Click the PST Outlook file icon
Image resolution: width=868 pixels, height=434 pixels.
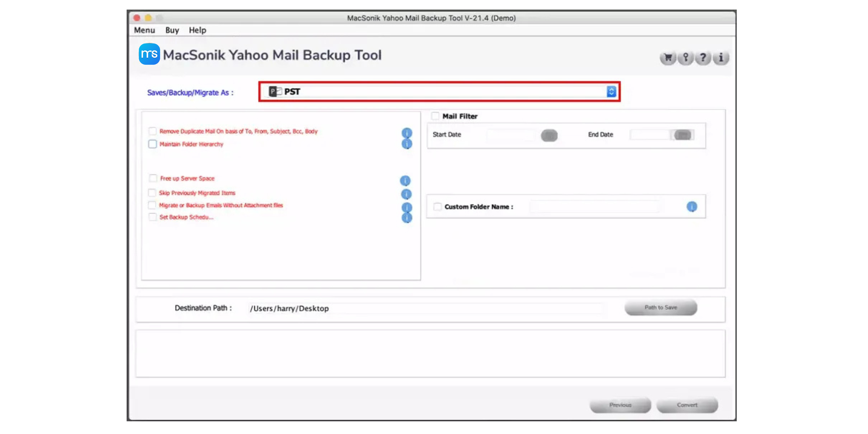[x=275, y=91]
